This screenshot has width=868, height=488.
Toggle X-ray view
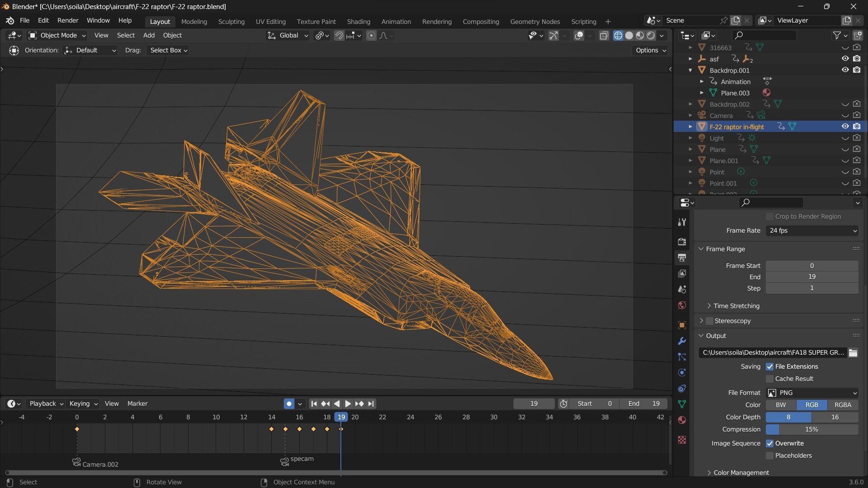[604, 35]
